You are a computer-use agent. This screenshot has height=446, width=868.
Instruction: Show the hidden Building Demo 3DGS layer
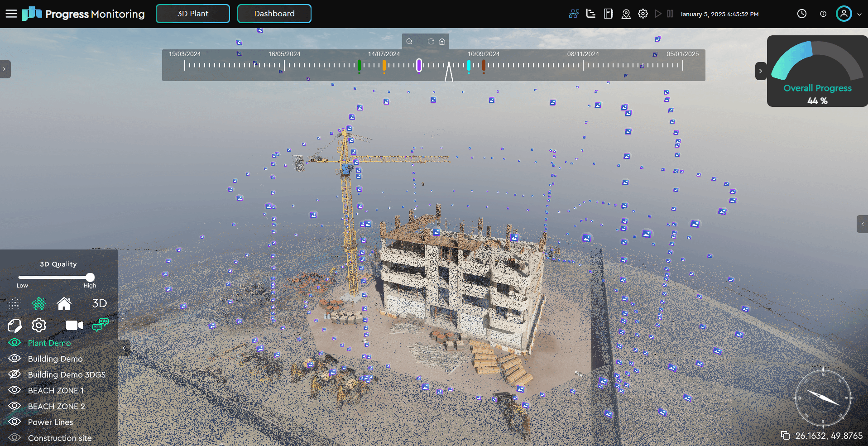coord(14,374)
